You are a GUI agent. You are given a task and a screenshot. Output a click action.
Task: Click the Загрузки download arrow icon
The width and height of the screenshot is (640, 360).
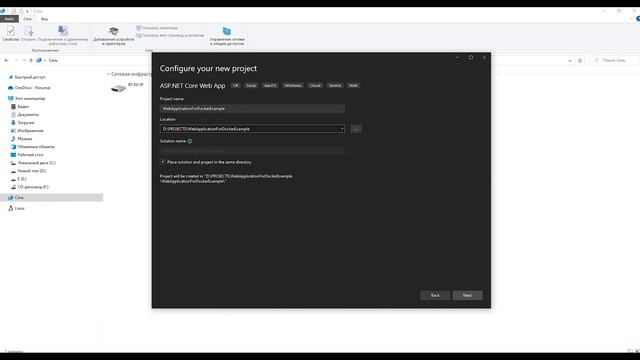[x=13, y=122]
